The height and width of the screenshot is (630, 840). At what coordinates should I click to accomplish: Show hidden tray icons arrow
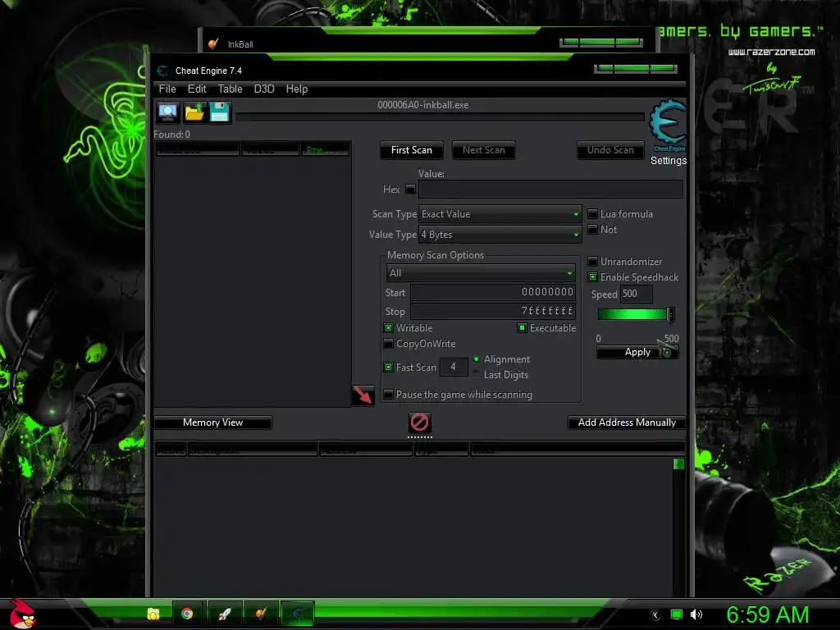click(x=655, y=615)
